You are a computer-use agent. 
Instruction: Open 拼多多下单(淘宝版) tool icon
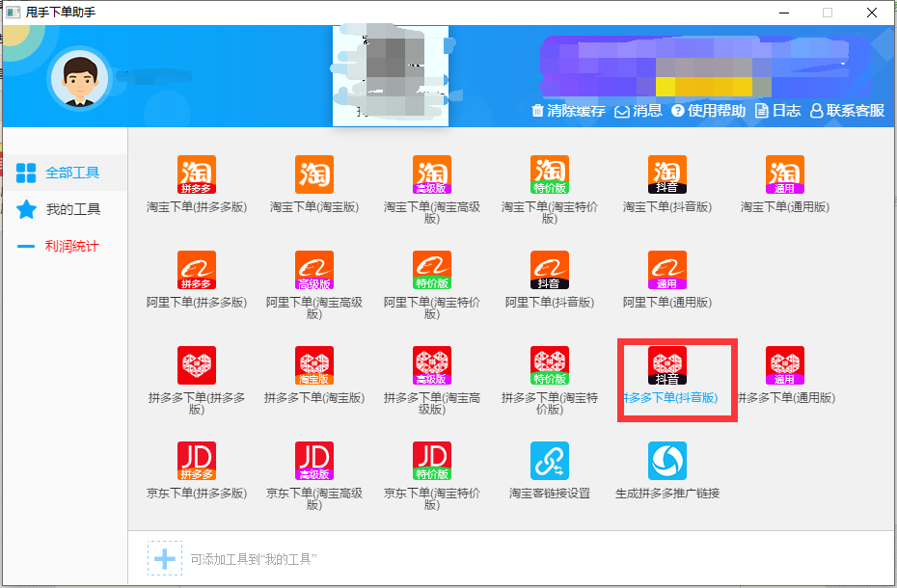[x=314, y=365]
